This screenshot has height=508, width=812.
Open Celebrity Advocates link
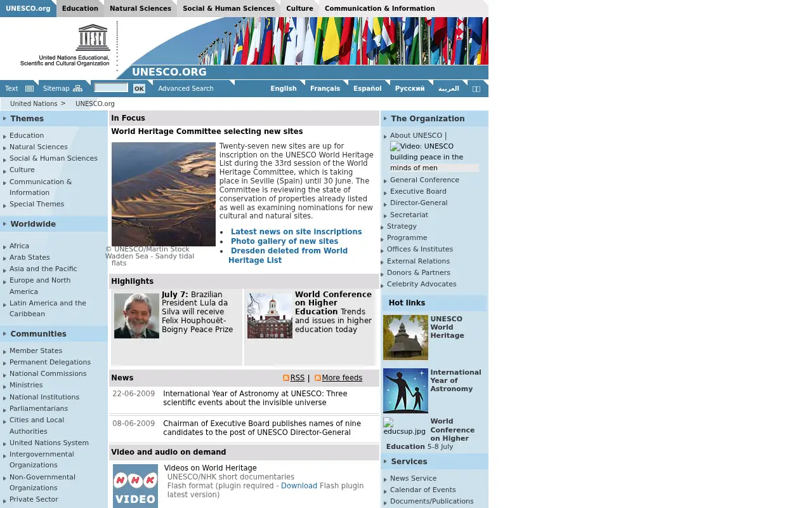[422, 284]
